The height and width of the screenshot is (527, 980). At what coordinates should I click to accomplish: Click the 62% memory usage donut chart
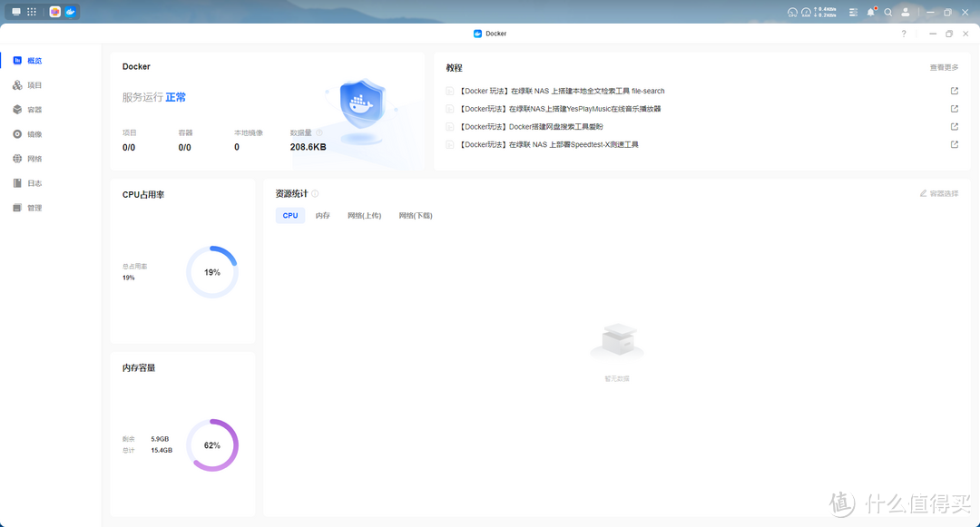212,444
